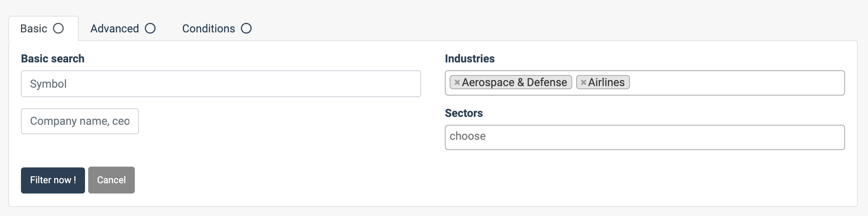Focus the Symbol input field

click(x=221, y=84)
